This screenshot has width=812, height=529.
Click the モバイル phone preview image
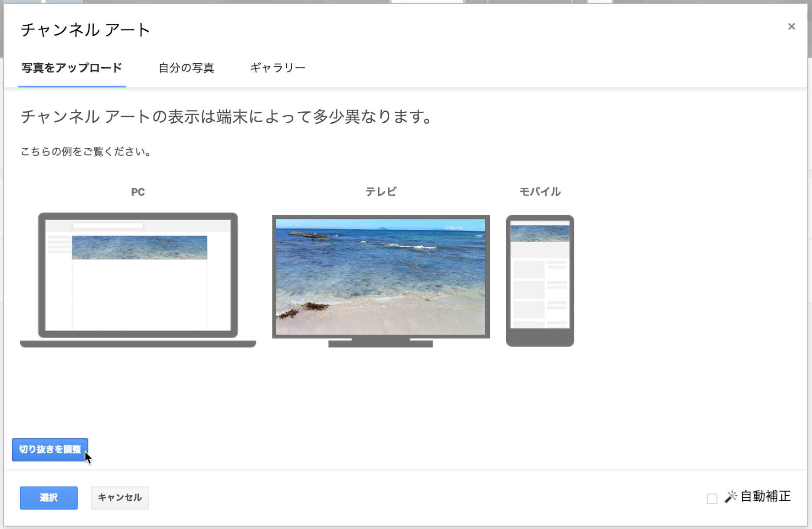click(x=540, y=281)
